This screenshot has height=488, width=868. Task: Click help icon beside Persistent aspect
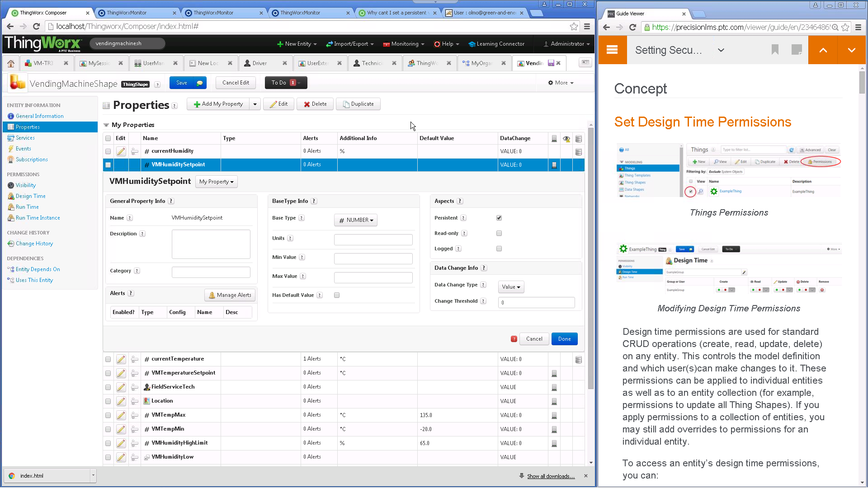coord(463,218)
